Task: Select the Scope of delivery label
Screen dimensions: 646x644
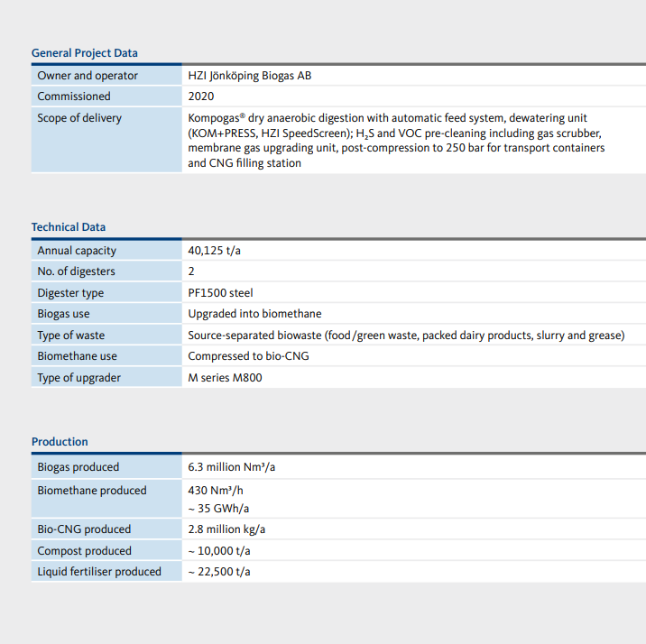Action: point(79,118)
